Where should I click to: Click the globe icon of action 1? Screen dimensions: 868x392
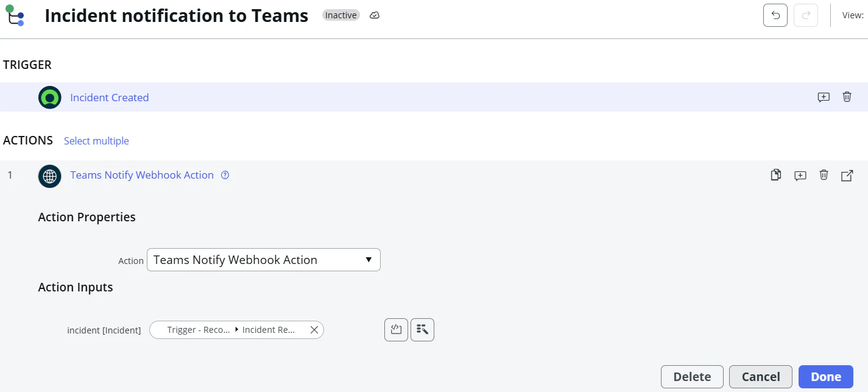50,176
